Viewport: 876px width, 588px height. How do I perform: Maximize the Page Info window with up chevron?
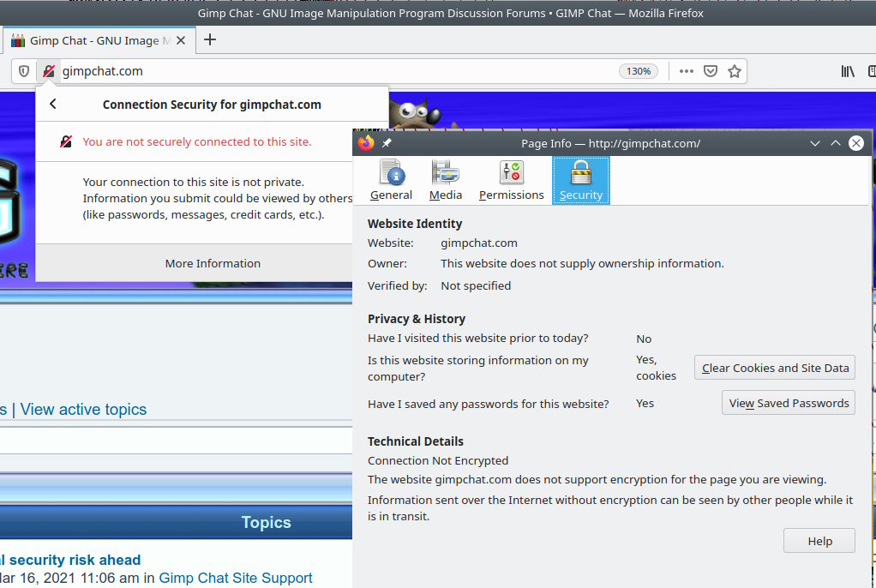click(835, 143)
